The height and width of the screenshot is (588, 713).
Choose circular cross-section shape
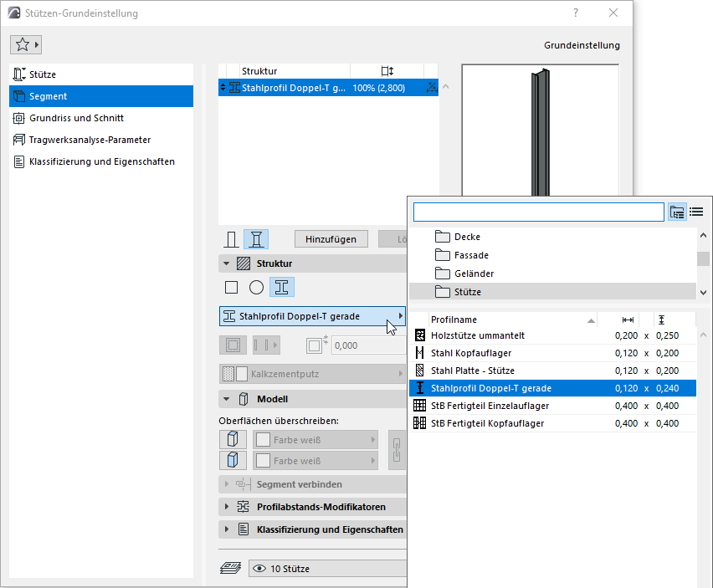click(x=256, y=287)
